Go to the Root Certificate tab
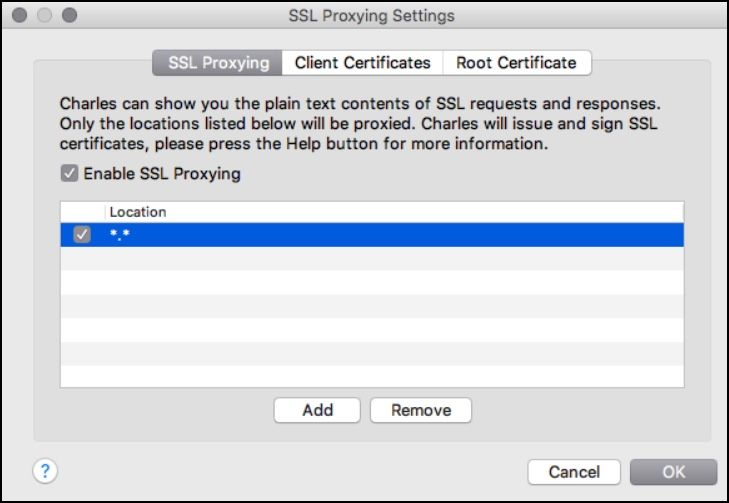This screenshot has height=503, width=729. point(516,62)
